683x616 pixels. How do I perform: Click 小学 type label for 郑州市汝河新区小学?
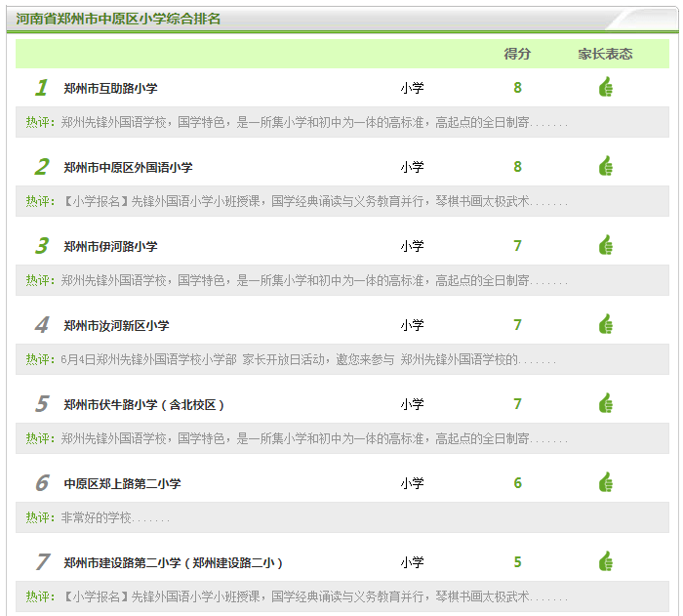(x=412, y=325)
